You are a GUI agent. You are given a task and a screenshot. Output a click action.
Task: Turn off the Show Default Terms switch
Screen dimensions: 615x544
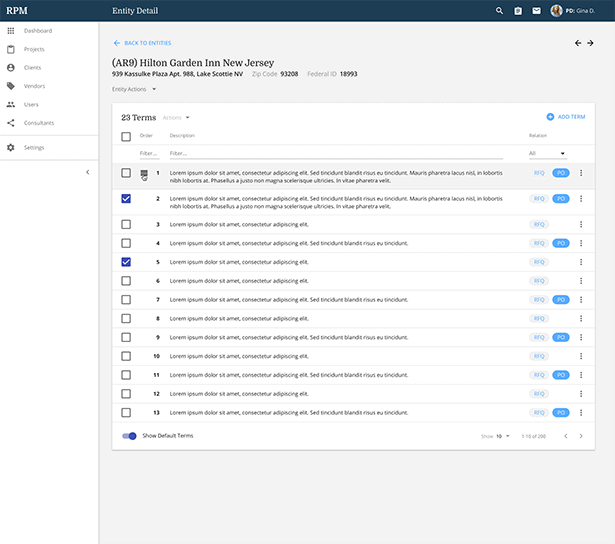click(x=129, y=436)
